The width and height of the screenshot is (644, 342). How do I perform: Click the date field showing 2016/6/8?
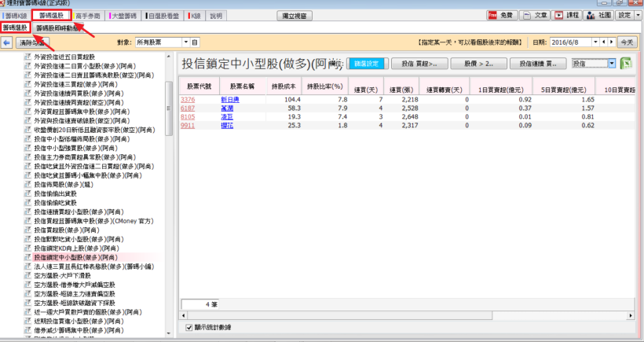click(x=570, y=42)
